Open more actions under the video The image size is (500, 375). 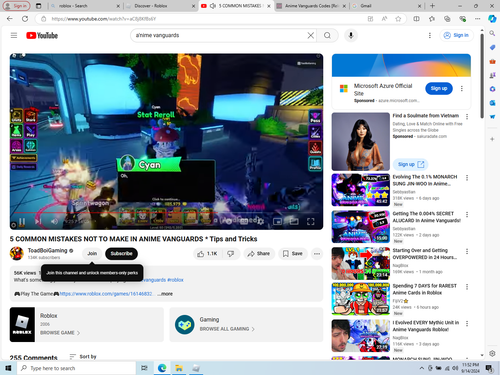317,254
